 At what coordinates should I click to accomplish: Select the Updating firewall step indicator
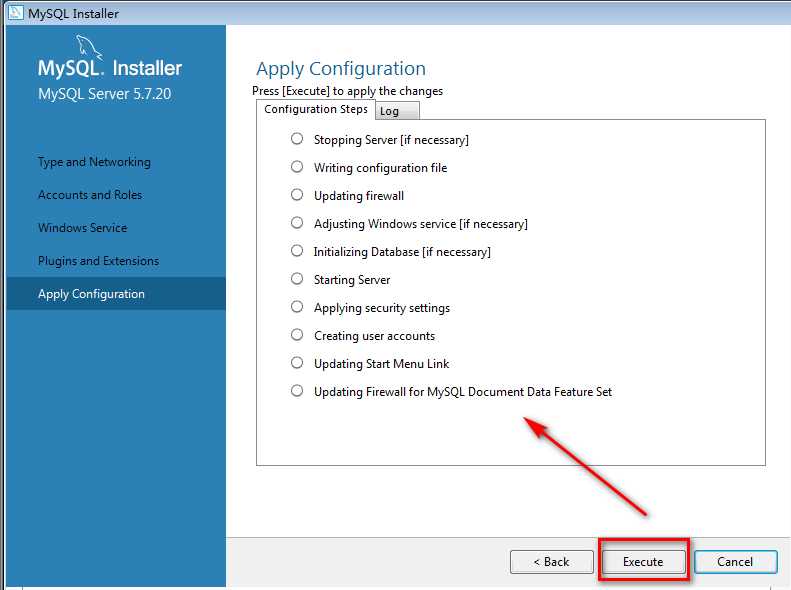point(297,195)
